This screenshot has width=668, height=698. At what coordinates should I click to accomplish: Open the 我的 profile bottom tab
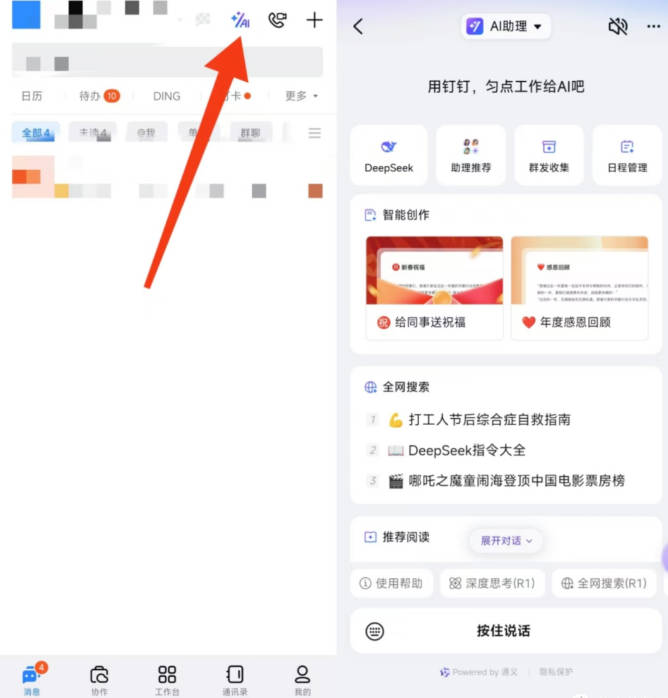click(x=302, y=679)
